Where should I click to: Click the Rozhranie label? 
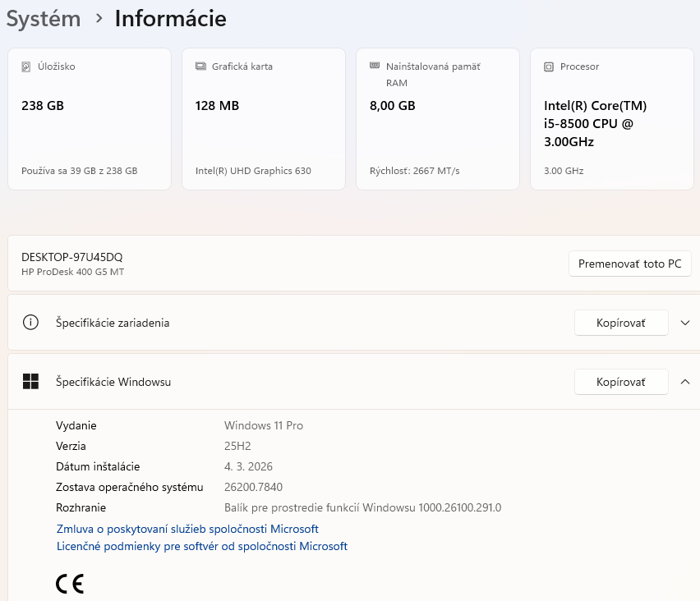(81, 507)
